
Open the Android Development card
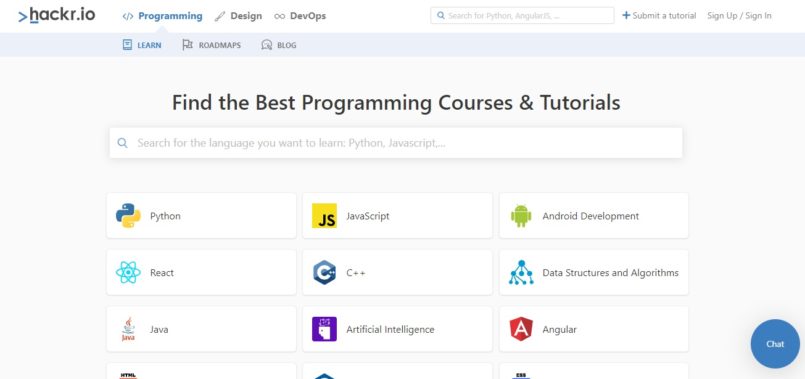[x=594, y=216]
